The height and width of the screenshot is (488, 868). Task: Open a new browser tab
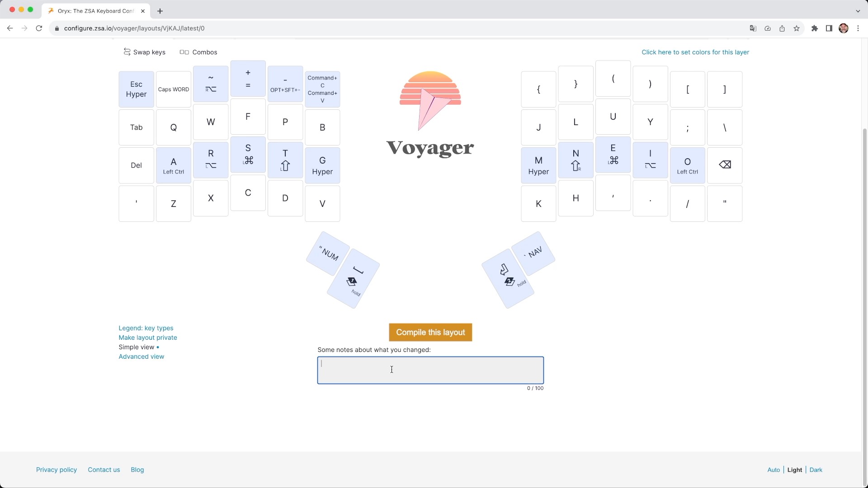pos(160,11)
